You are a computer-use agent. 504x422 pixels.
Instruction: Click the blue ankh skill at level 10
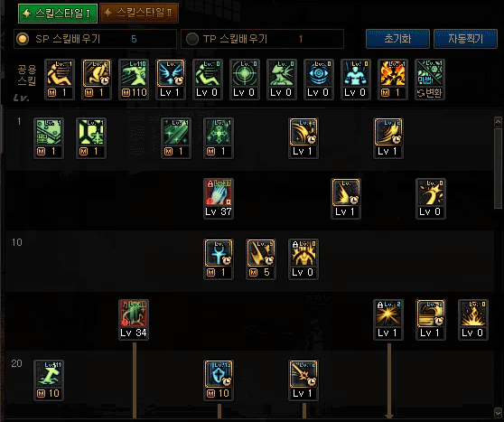[x=219, y=259]
